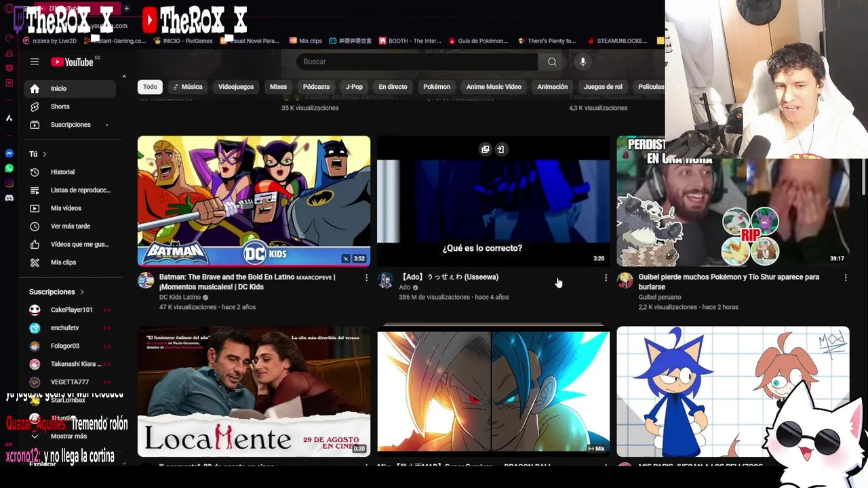The image size is (868, 488).
Task: Open the blue cat cartoon thumbnail
Action: pyautogui.click(x=733, y=392)
